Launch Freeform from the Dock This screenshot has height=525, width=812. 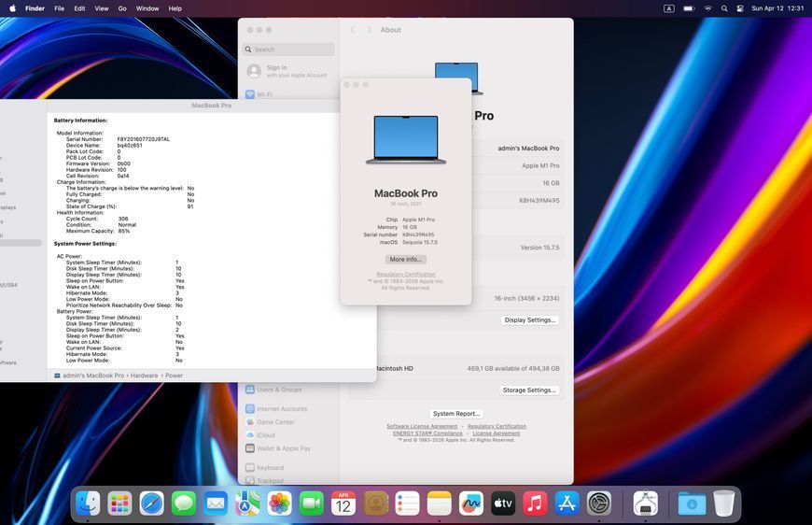pos(471,504)
